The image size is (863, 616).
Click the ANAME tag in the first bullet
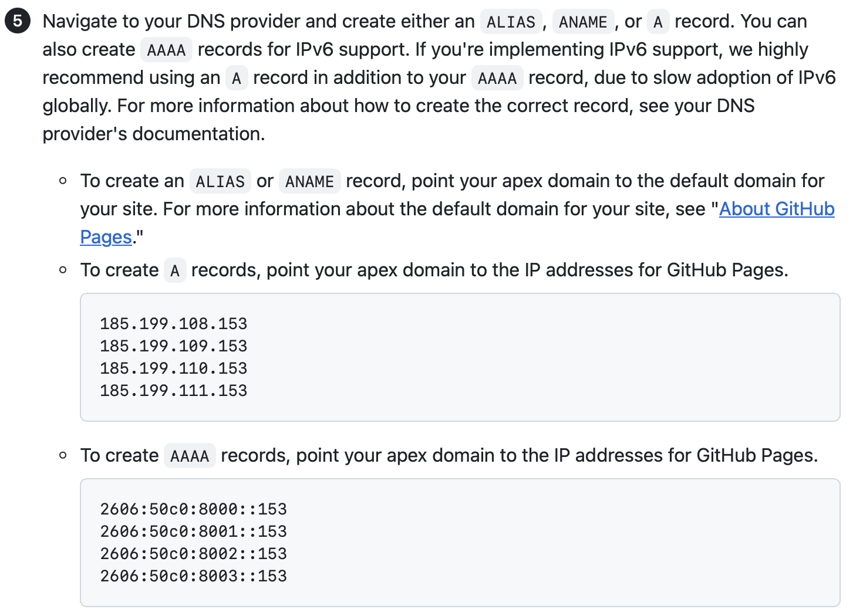309,182
